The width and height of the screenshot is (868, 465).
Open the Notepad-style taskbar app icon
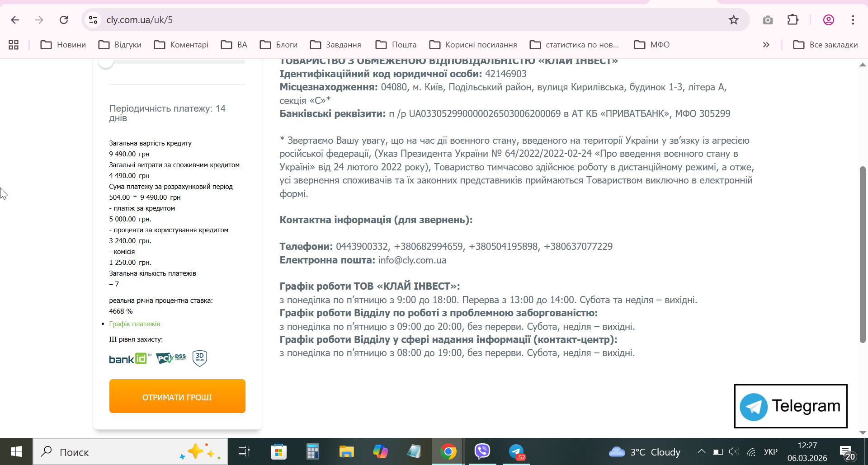pyautogui.click(x=414, y=451)
